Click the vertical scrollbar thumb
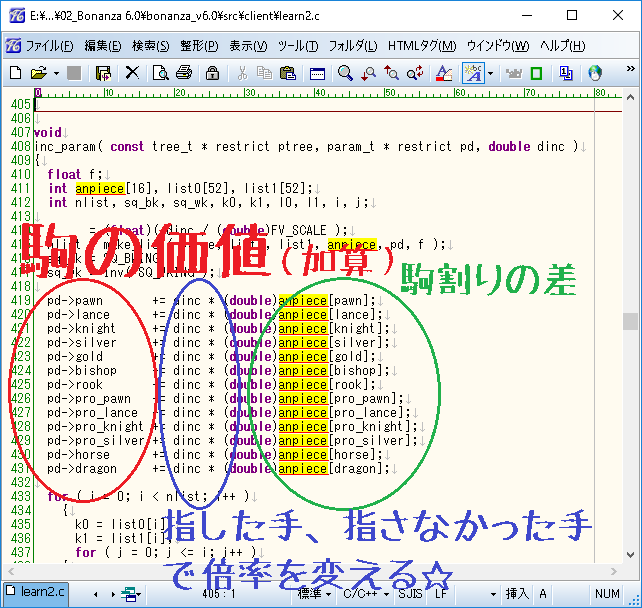642x608 pixels. coord(631,321)
